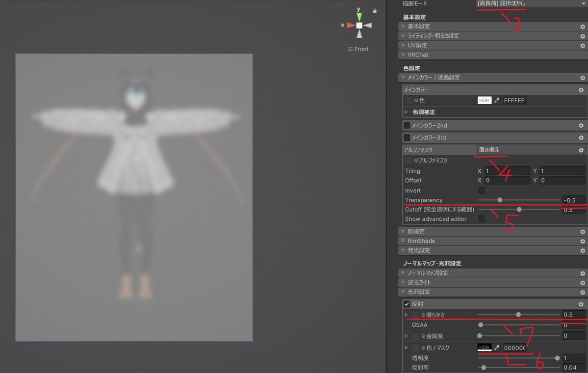
Task: Click the gear icon on the VRChat section
Action: [x=582, y=54]
